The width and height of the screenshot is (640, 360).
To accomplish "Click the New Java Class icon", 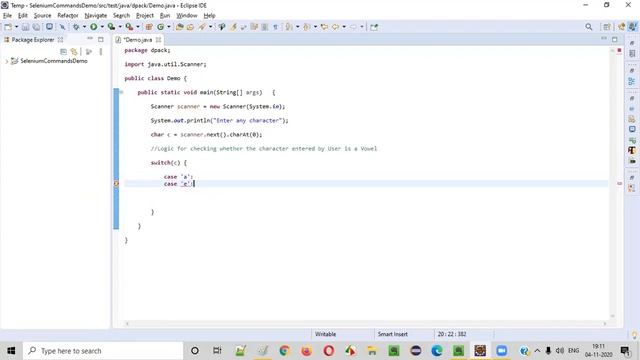I will pyautogui.click(x=160, y=27).
